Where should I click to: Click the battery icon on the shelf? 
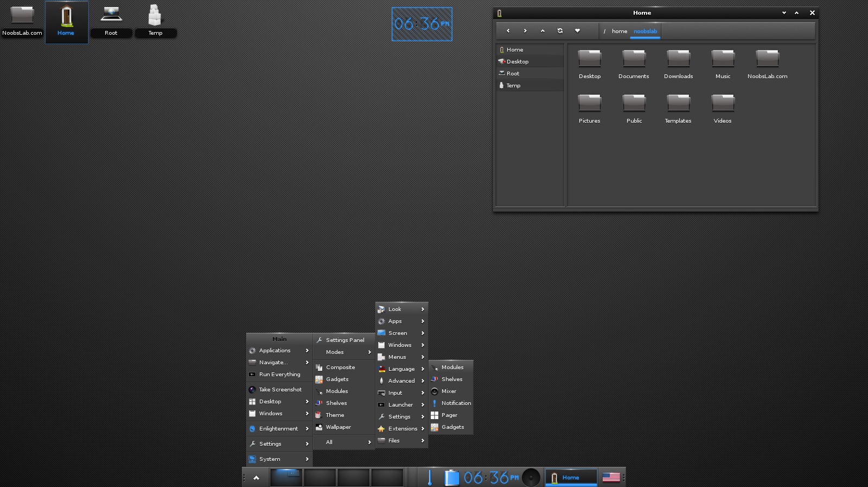point(451,477)
